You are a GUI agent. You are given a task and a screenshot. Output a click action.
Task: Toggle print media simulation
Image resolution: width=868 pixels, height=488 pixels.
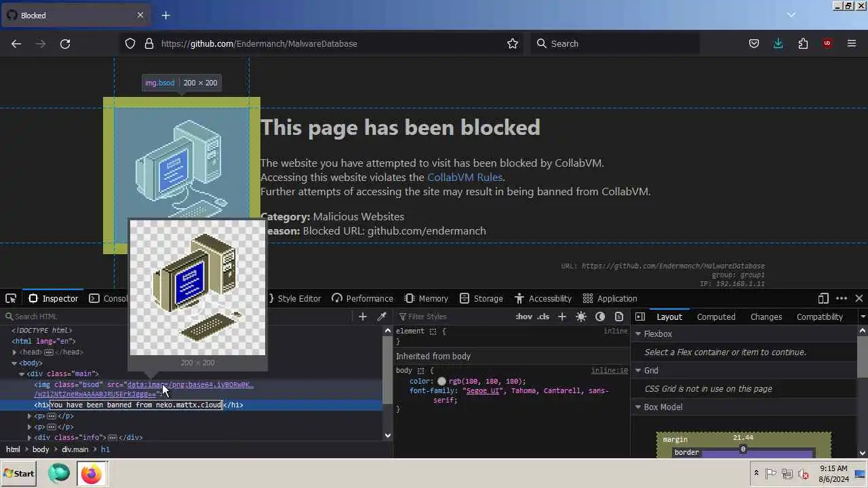tap(619, 317)
